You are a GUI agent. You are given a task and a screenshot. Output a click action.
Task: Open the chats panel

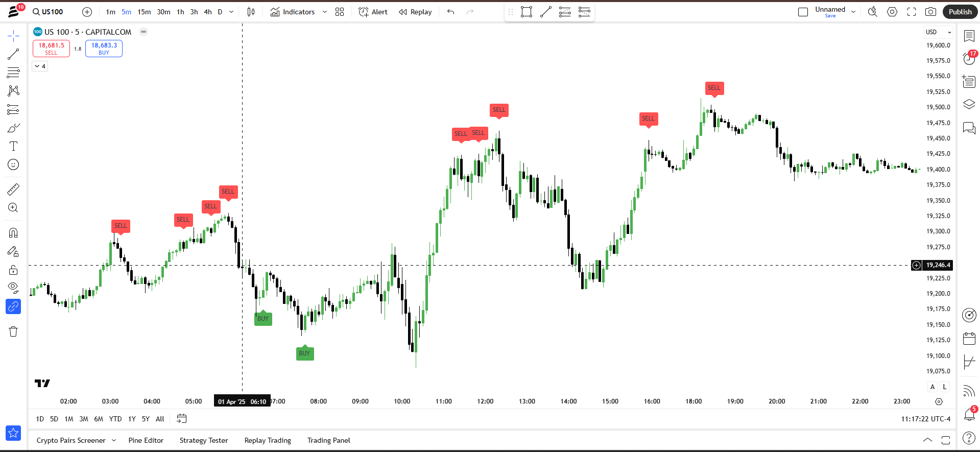(x=969, y=128)
